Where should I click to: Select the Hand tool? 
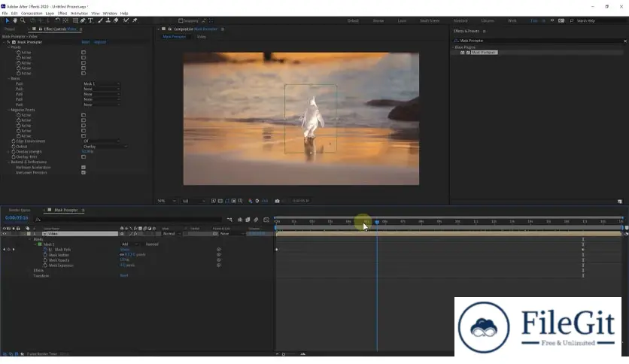[x=15, y=20]
